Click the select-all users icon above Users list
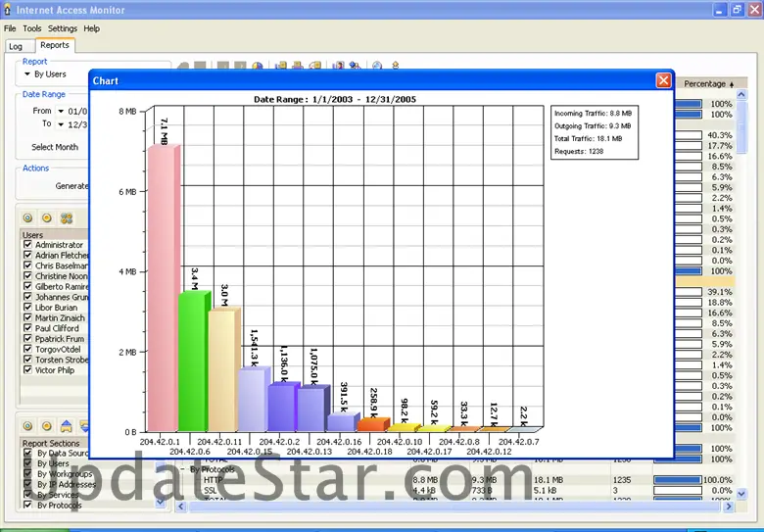 (27, 218)
